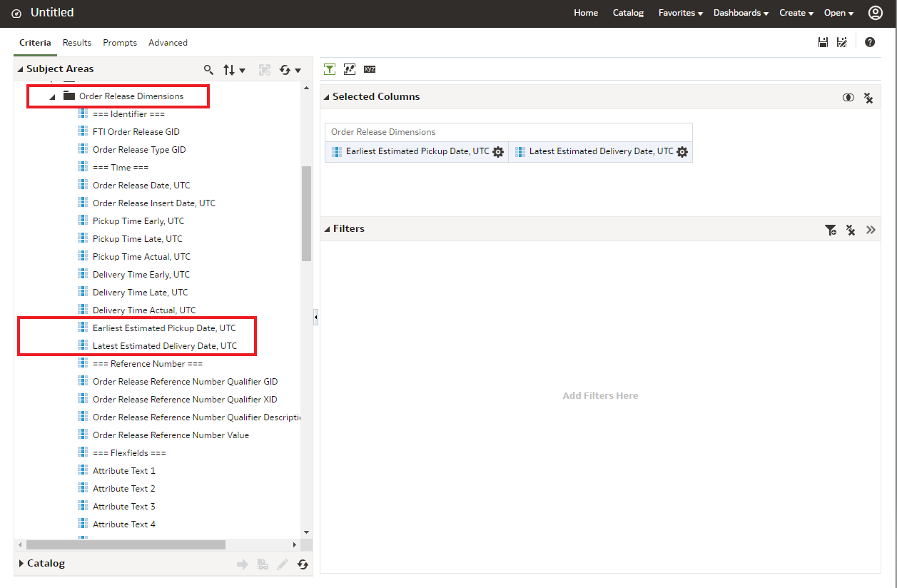Click the horizontal scrollbar in Subject Areas
The image size is (897, 588).
coord(126,544)
